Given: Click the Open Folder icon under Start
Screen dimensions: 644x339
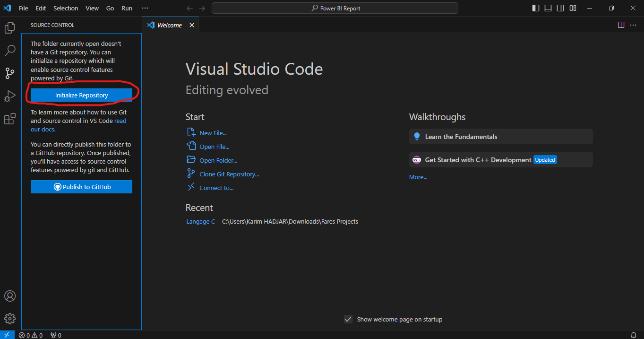Looking at the screenshot, I should pos(191,160).
